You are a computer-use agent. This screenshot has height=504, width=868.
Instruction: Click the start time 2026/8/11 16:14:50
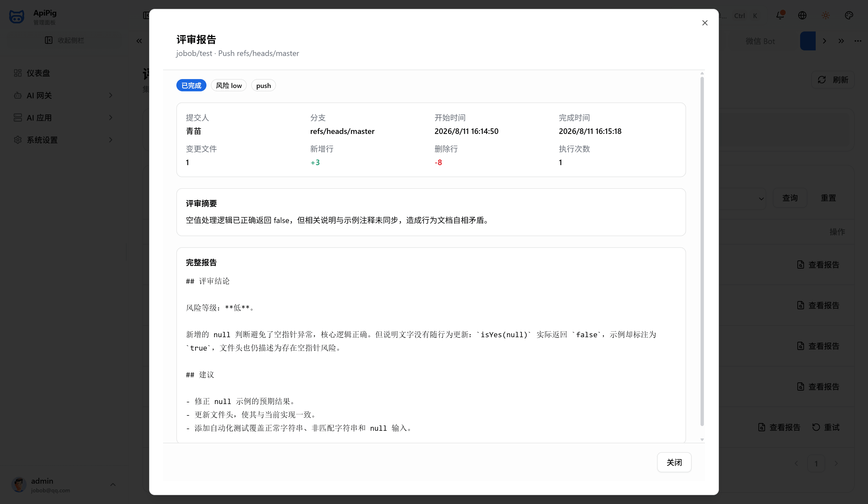466,131
